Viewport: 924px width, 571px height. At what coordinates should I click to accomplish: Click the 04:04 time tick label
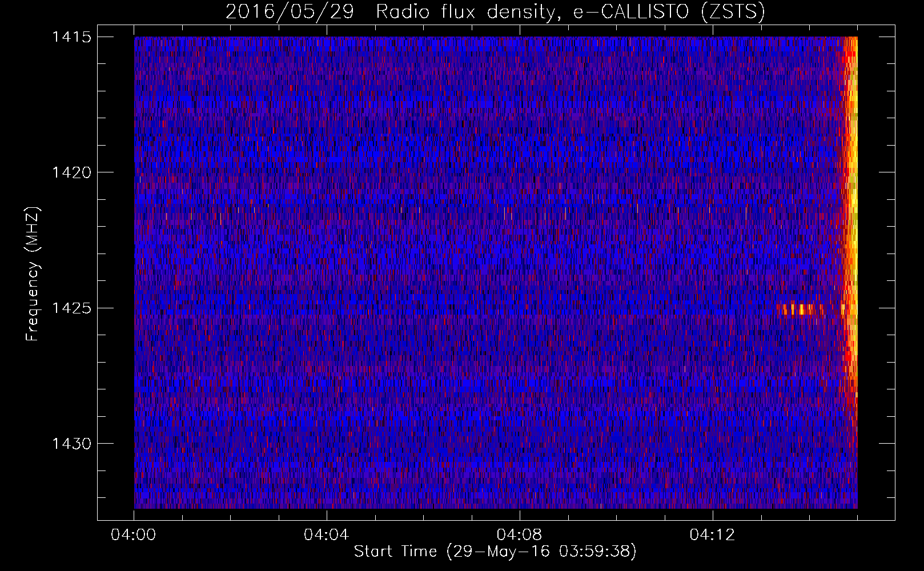tap(327, 535)
